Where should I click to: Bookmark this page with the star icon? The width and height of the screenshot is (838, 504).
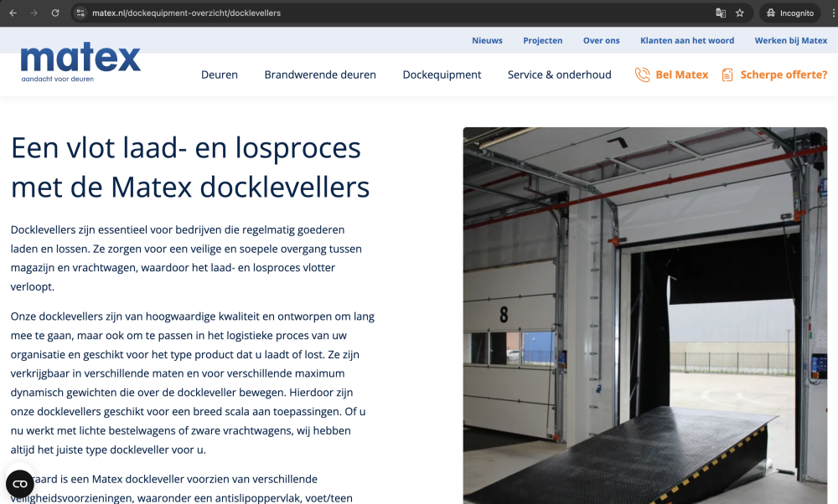(740, 13)
